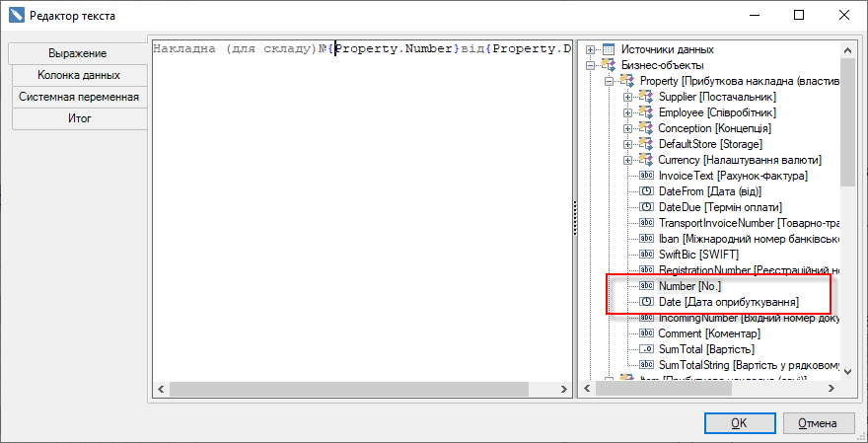Click the DateFrom clock icon

click(x=646, y=191)
